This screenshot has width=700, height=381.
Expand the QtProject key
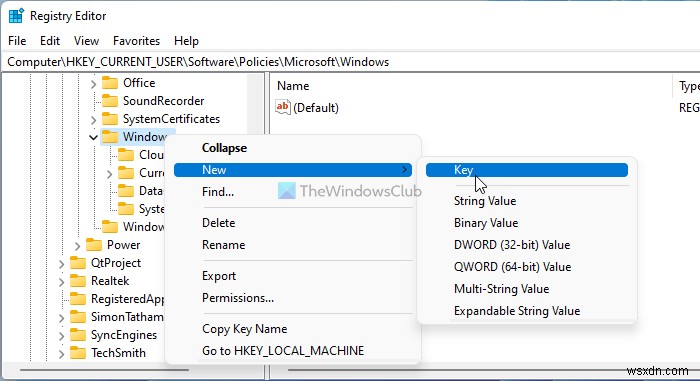click(61, 264)
